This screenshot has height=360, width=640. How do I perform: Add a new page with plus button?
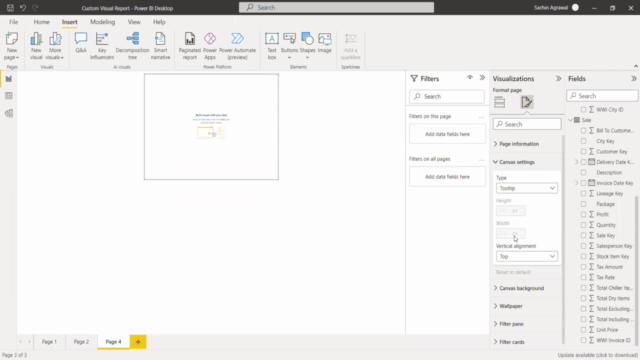tap(138, 342)
